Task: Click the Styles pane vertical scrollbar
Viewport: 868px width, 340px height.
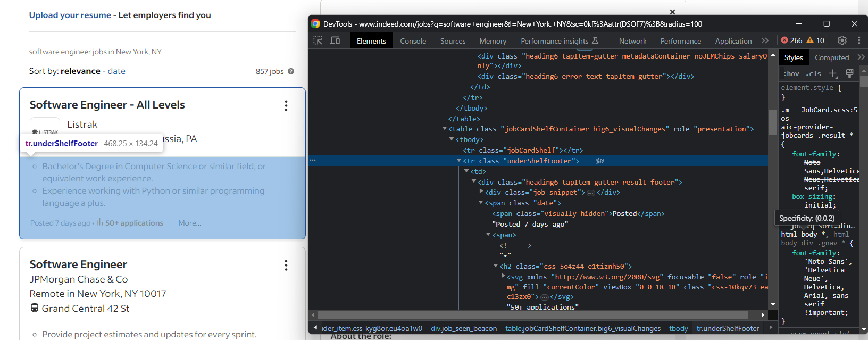Action: (864, 81)
